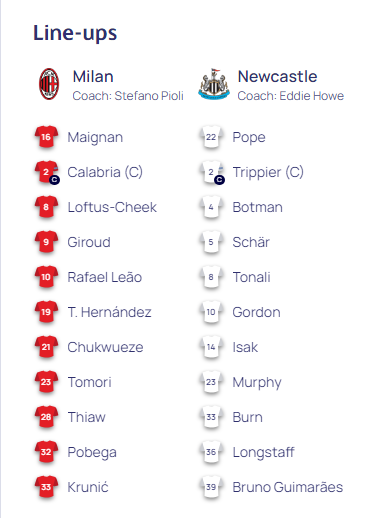The width and height of the screenshot is (389, 518).
Task: Open the Newcastle team name link
Action: (x=277, y=77)
